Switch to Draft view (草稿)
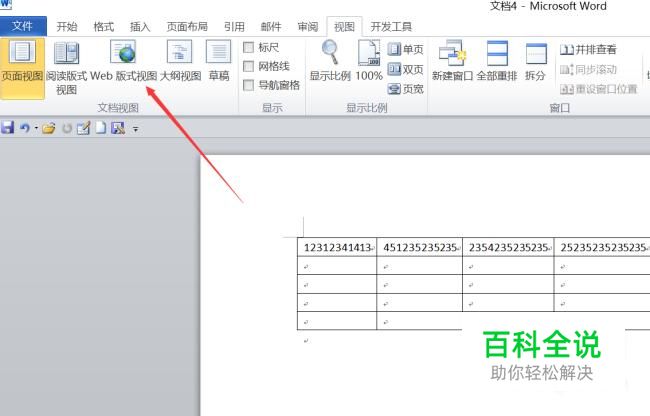 218,62
